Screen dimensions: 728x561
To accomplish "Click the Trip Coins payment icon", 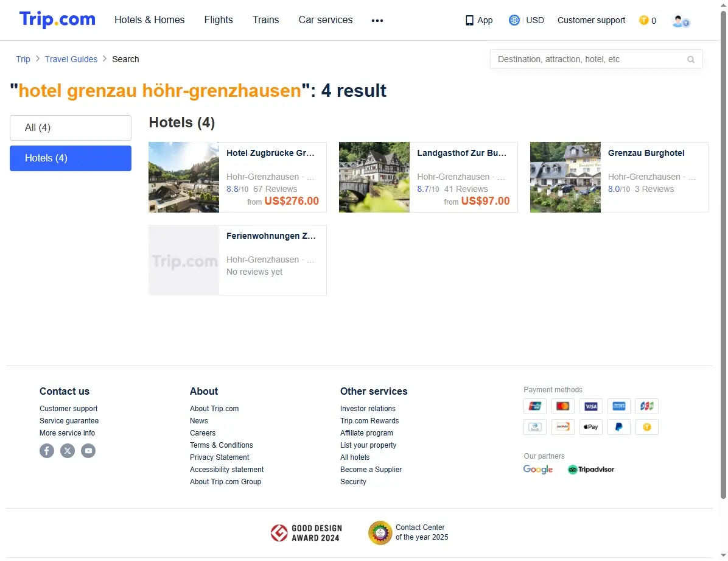I will pyautogui.click(x=647, y=426).
